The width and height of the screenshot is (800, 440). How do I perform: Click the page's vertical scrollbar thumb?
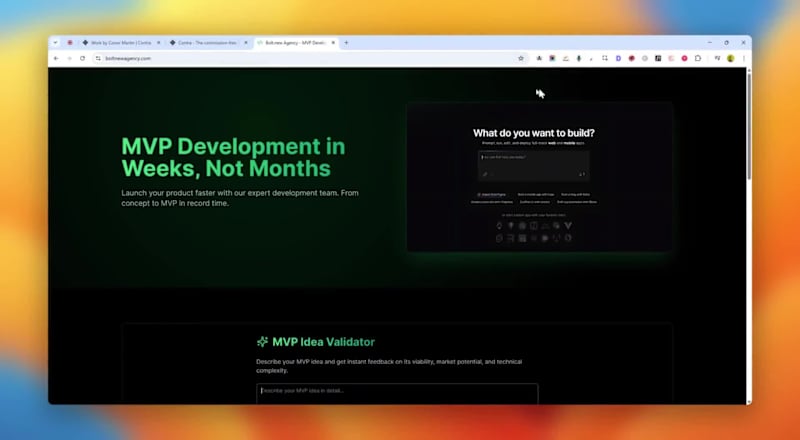pyautogui.click(x=748, y=125)
